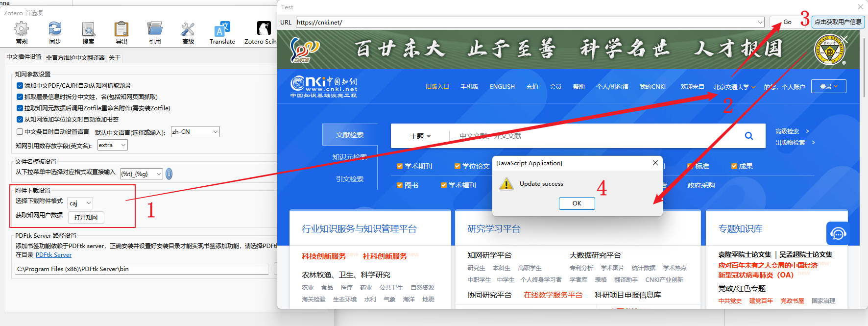
Task: Click the URL address input field
Action: pyautogui.click(x=526, y=22)
